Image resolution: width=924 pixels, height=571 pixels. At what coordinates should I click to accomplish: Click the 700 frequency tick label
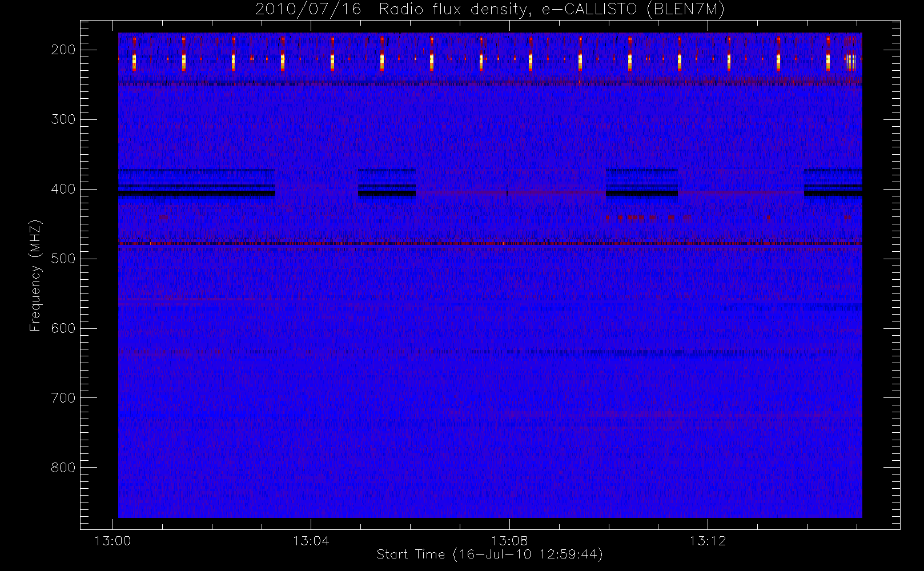(63, 398)
